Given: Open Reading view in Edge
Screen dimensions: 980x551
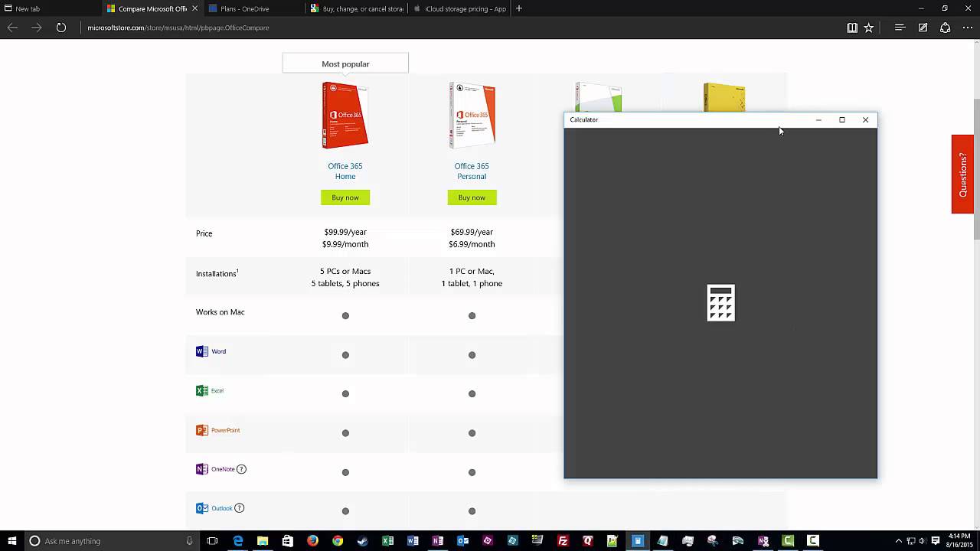Looking at the screenshot, I should tap(852, 28).
